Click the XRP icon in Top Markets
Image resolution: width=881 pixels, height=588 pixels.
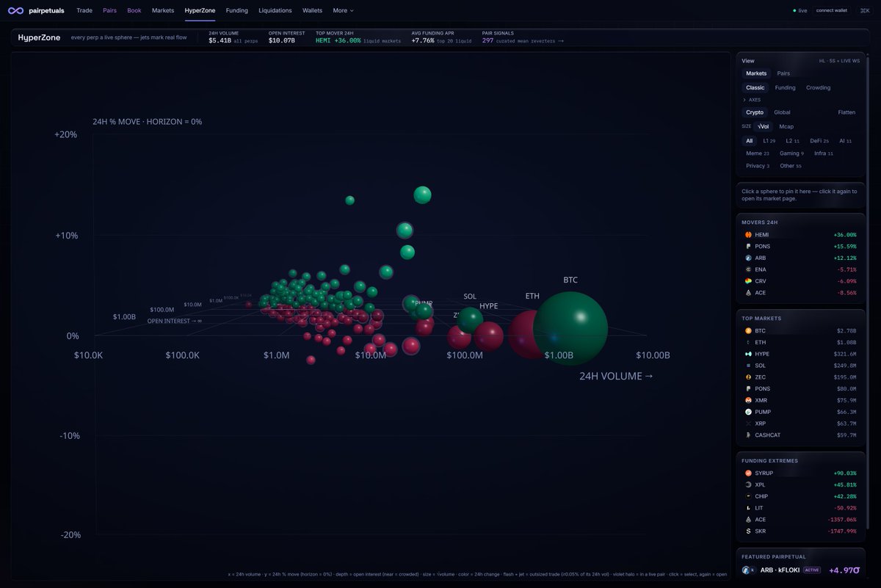pos(748,424)
